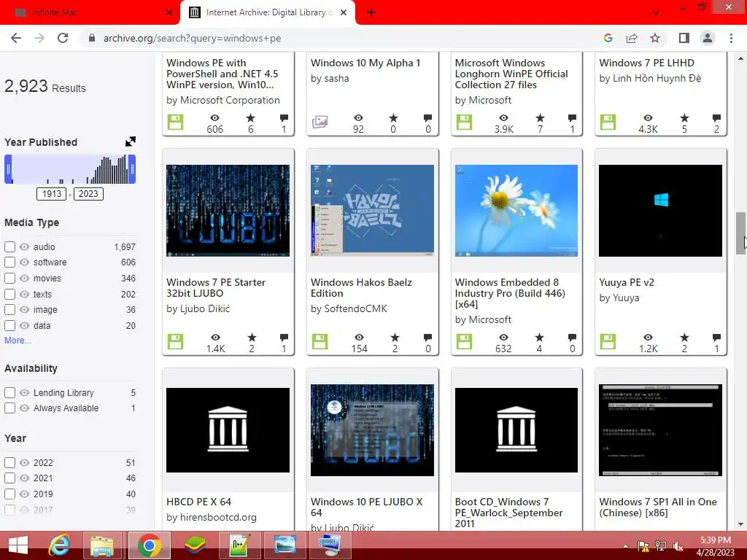Viewport: 747px width, 560px height.
Task: Open Windows 7 PE LHHD item
Action: [646, 63]
